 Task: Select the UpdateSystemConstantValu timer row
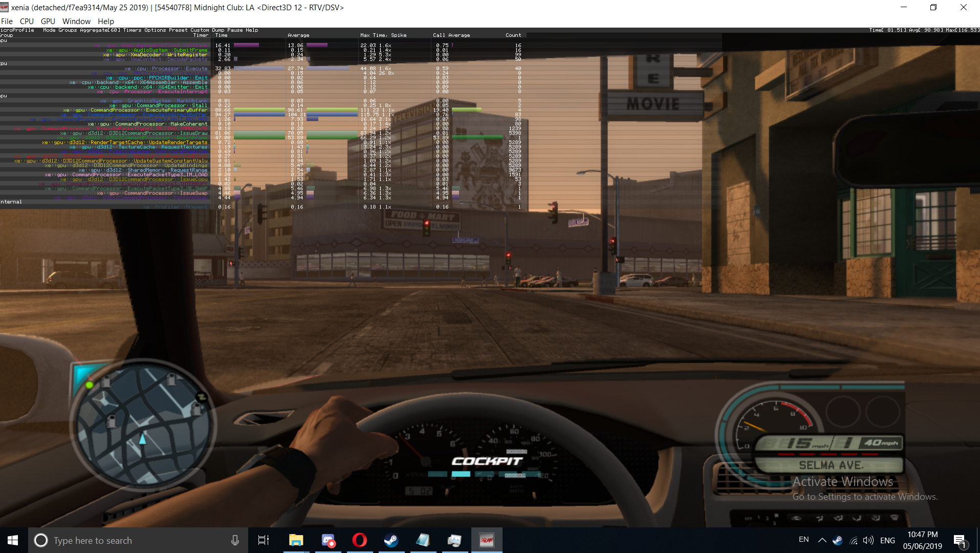click(x=111, y=161)
